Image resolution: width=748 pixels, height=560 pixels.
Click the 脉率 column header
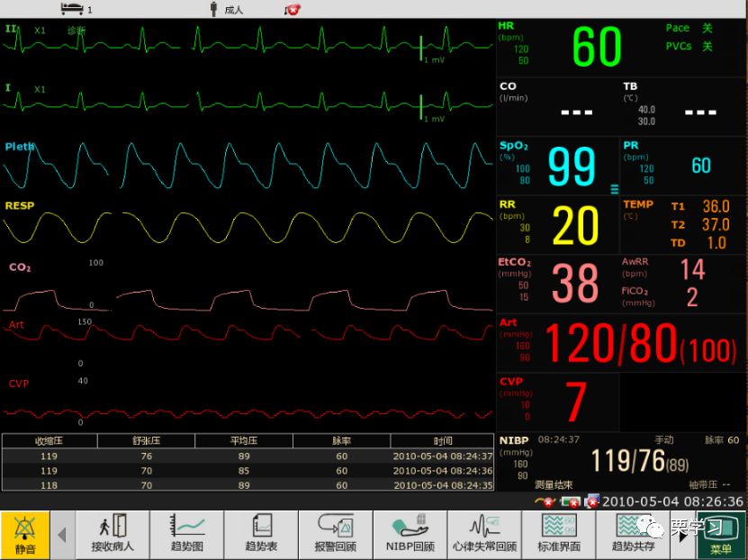click(x=341, y=441)
